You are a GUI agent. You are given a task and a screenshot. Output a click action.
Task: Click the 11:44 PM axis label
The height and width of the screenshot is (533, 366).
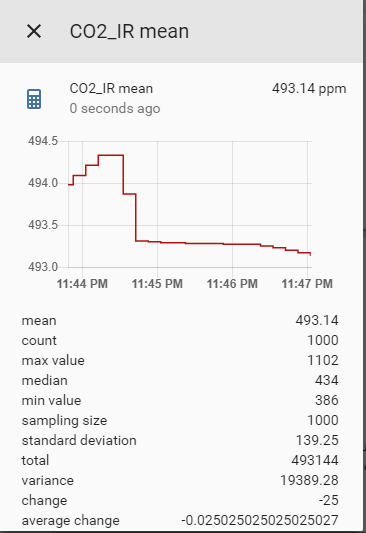(82, 283)
